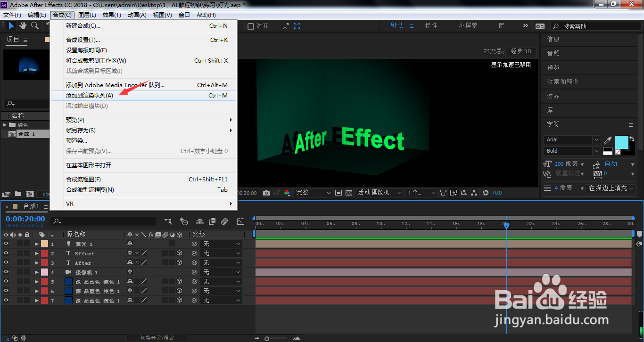The image size is (644, 342).
Task: Open the show channel color icon
Action: click(287, 193)
